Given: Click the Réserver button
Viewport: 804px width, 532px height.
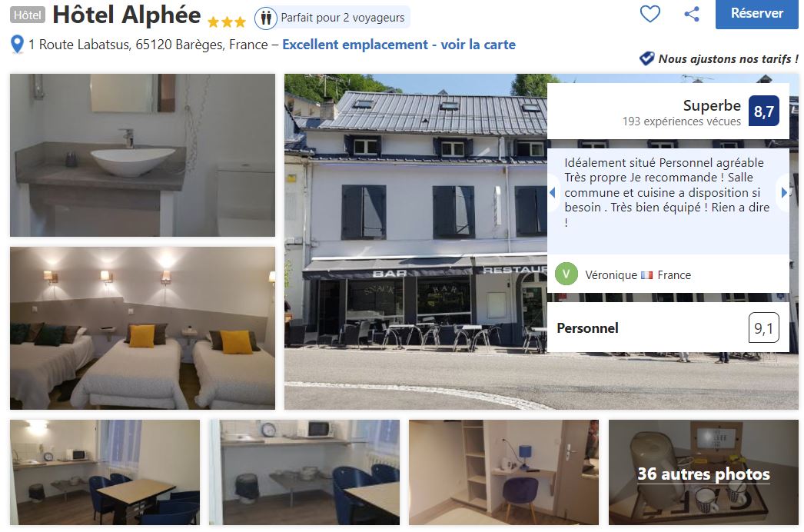Looking at the screenshot, I should [x=757, y=14].
